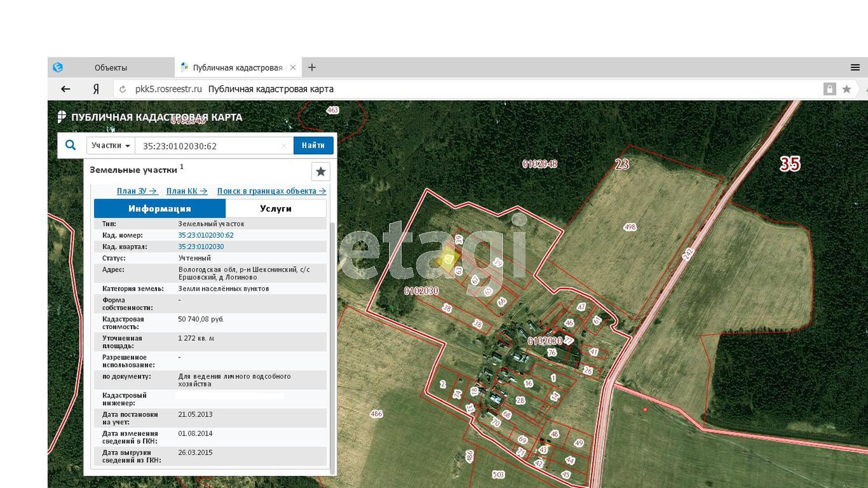Switch to the Объекты tab
Viewport: 868px width, 488px height.
[x=111, y=67]
